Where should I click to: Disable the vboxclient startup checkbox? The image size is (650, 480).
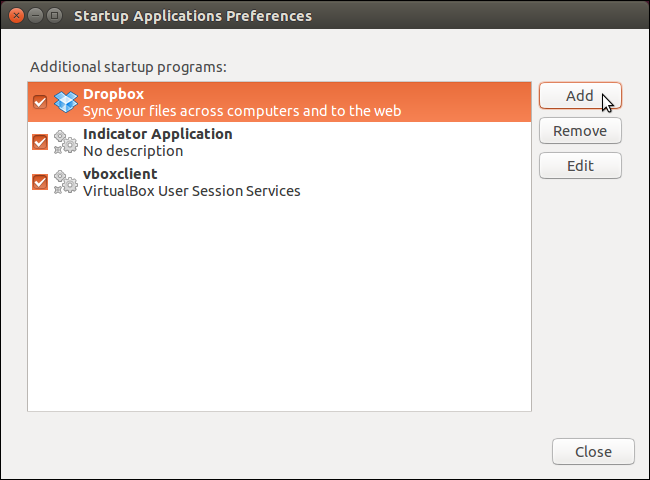40,182
